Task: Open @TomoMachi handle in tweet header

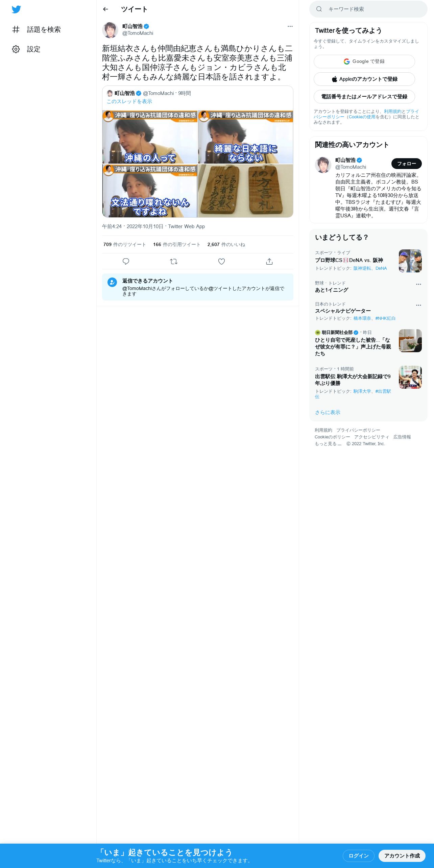Action: coord(138,33)
